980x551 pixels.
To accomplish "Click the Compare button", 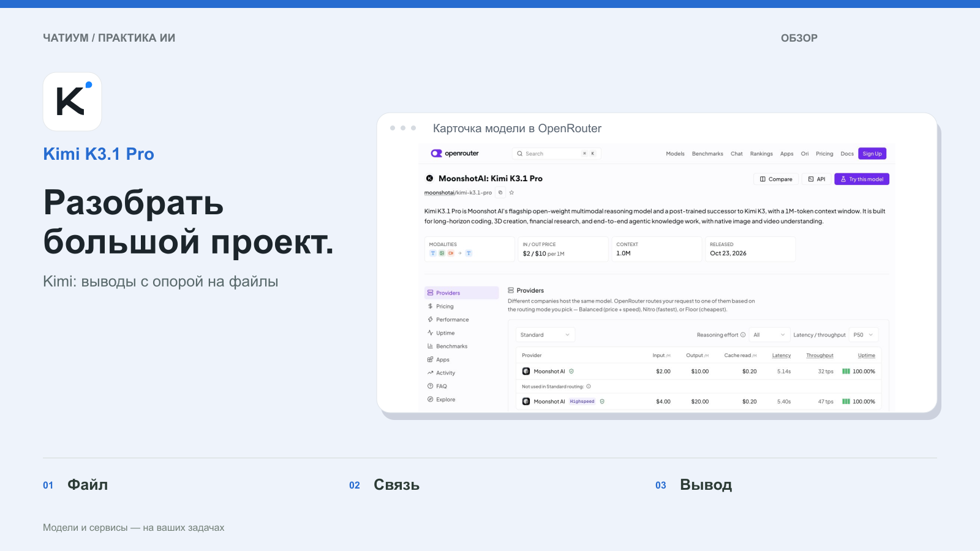I will click(776, 179).
